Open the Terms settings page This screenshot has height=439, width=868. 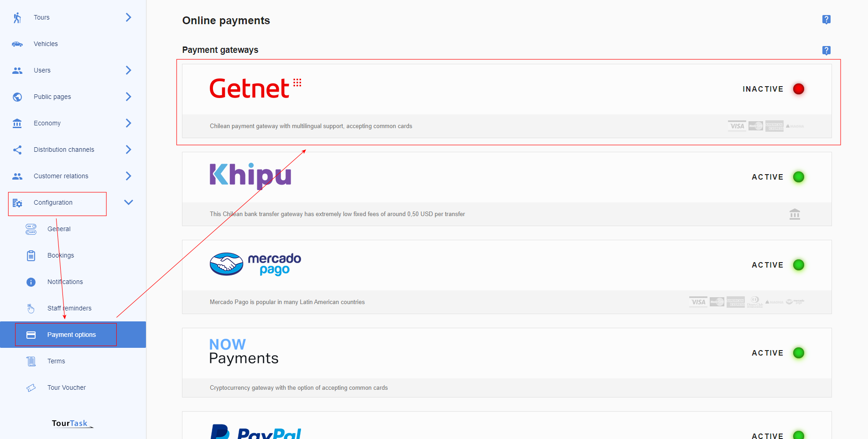click(56, 362)
